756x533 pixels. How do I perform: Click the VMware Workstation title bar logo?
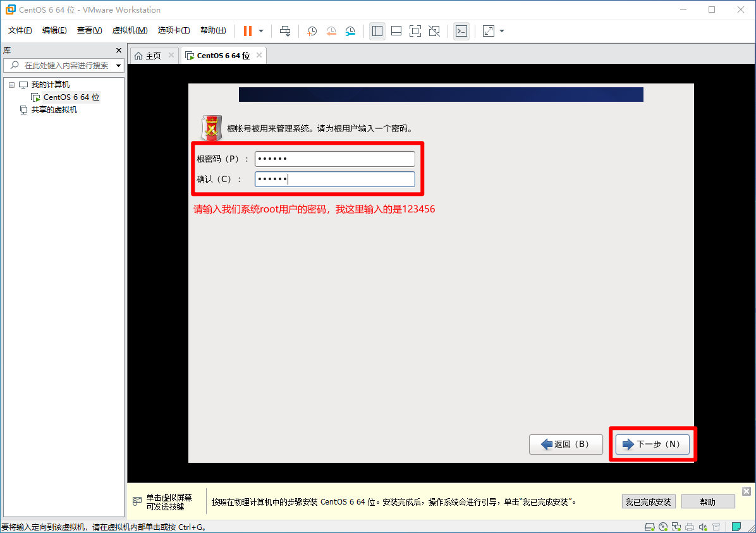pyautogui.click(x=10, y=9)
